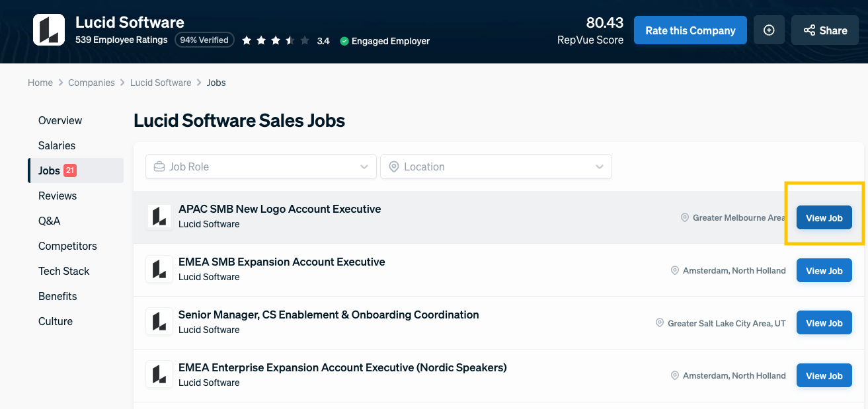Open APAC SMB New Logo Account Executive title
This screenshot has width=868, height=409.
pos(280,209)
